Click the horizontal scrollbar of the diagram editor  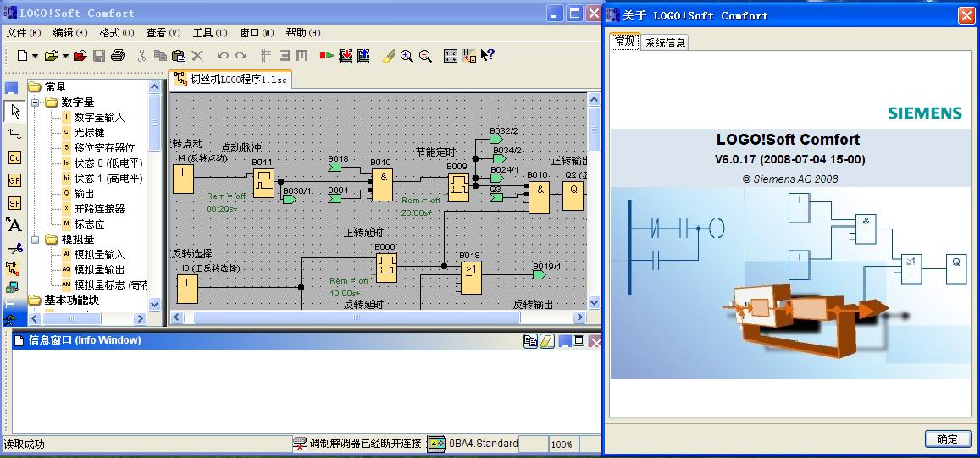(x=356, y=317)
